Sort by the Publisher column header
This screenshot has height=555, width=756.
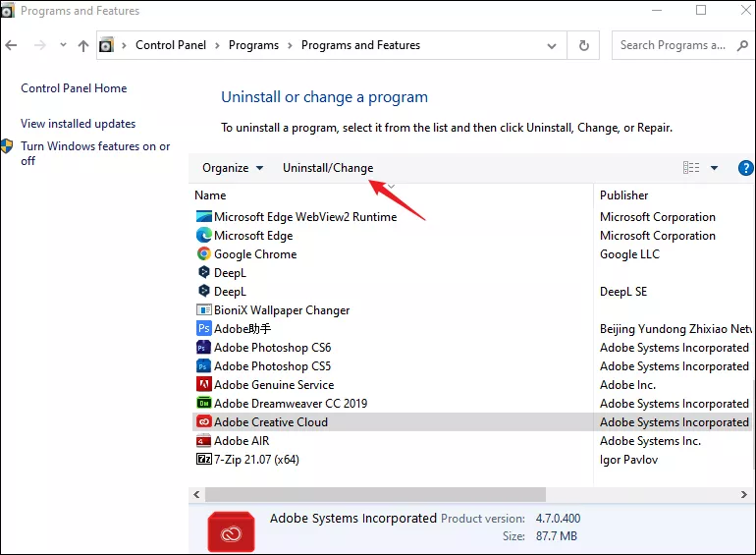tap(623, 195)
